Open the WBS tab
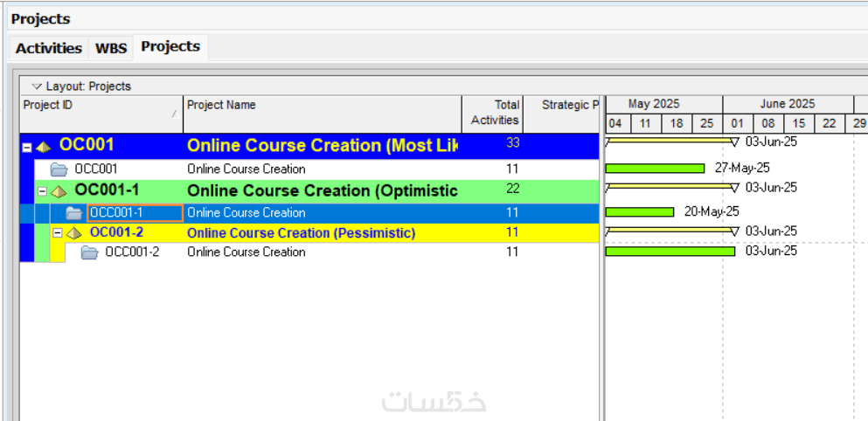The image size is (868, 421). 111,48
